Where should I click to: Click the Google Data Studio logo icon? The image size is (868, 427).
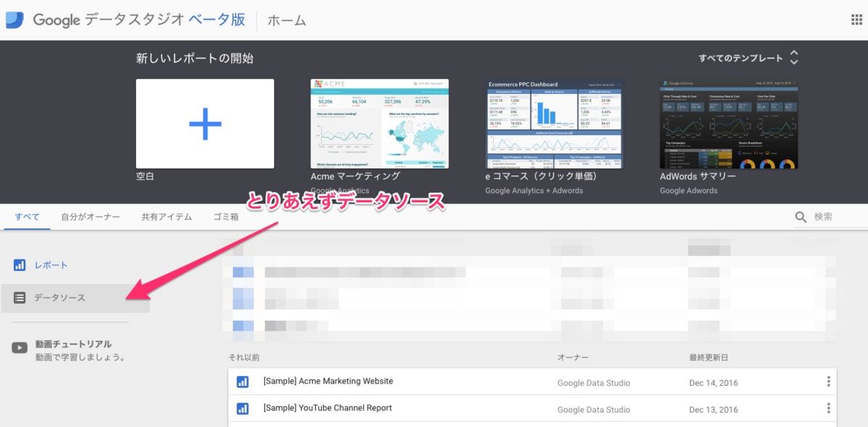[x=16, y=20]
